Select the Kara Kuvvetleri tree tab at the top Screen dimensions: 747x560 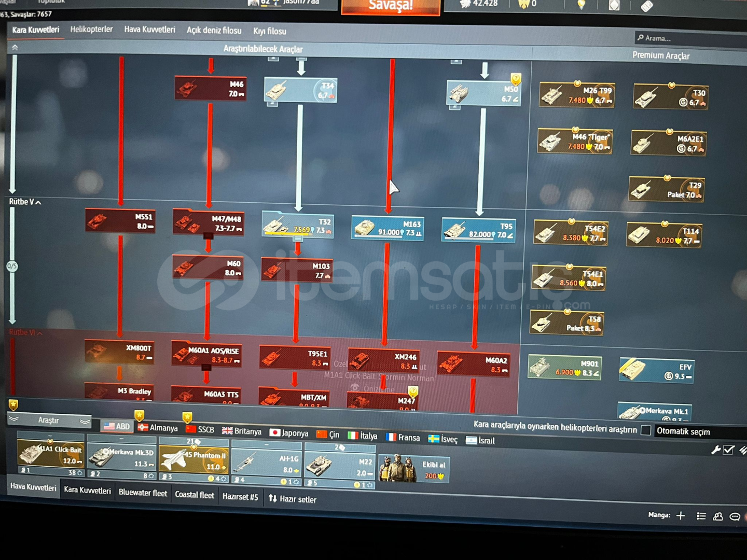[x=36, y=30]
